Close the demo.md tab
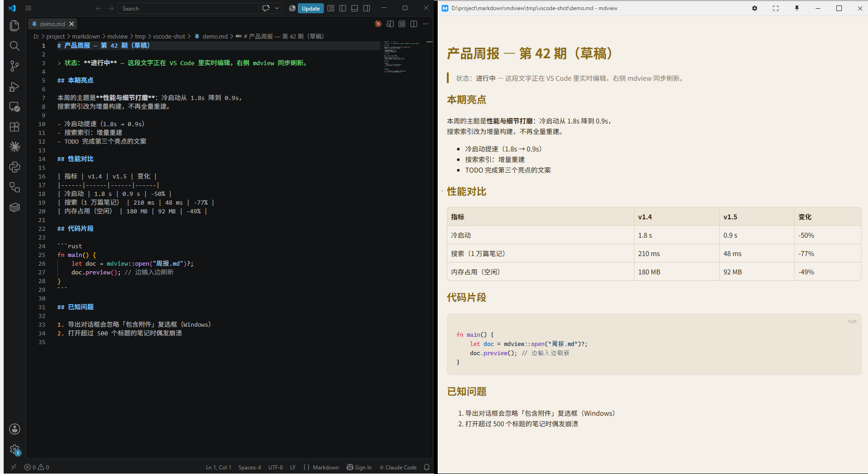 coord(72,24)
